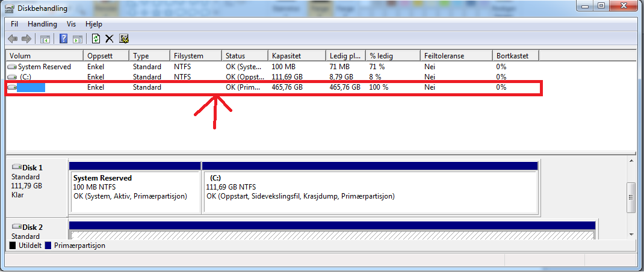Click the System Reserved volume drive icon
This screenshot has height=272, width=644.
[12, 67]
